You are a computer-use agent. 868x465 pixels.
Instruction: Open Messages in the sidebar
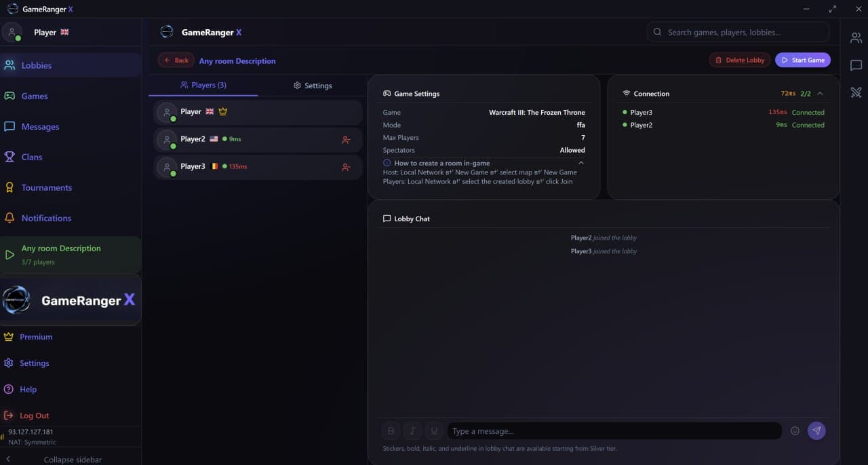click(x=71, y=126)
